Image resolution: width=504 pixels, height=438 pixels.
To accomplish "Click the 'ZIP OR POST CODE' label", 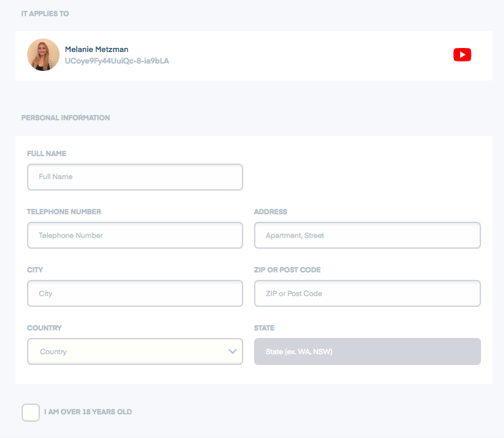I will [287, 270].
